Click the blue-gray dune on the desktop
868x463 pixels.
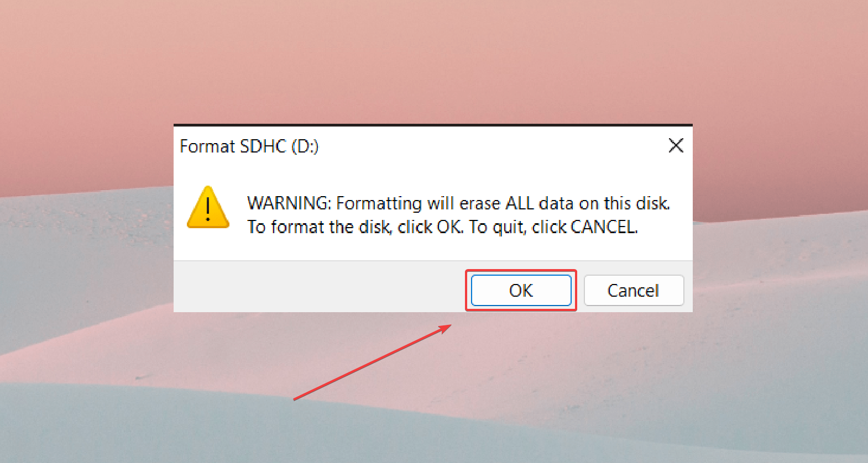point(166,425)
